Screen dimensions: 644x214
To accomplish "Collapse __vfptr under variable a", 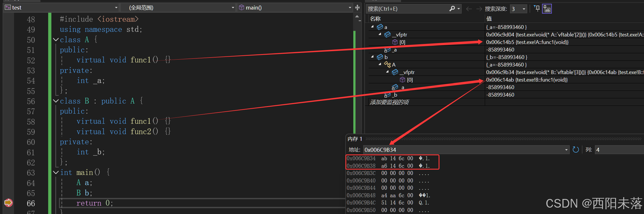I will [380, 34].
